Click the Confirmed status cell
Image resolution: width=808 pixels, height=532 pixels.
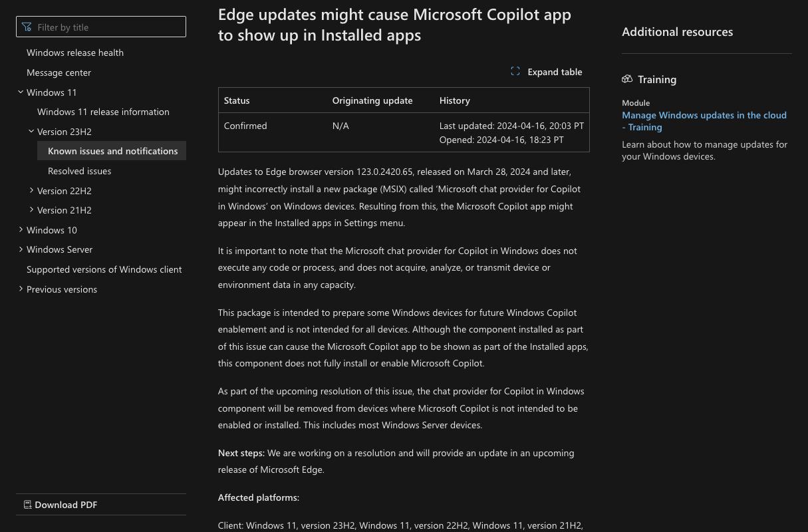pyautogui.click(x=245, y=126)
